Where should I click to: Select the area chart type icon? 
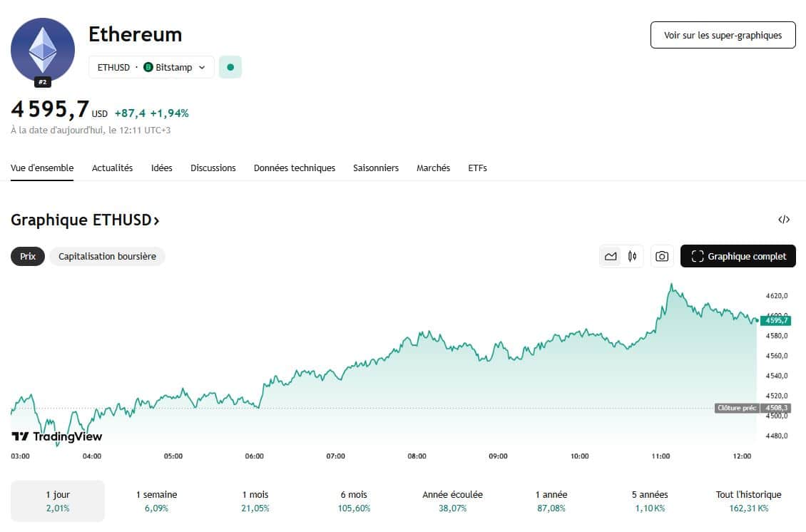[611, 257]
